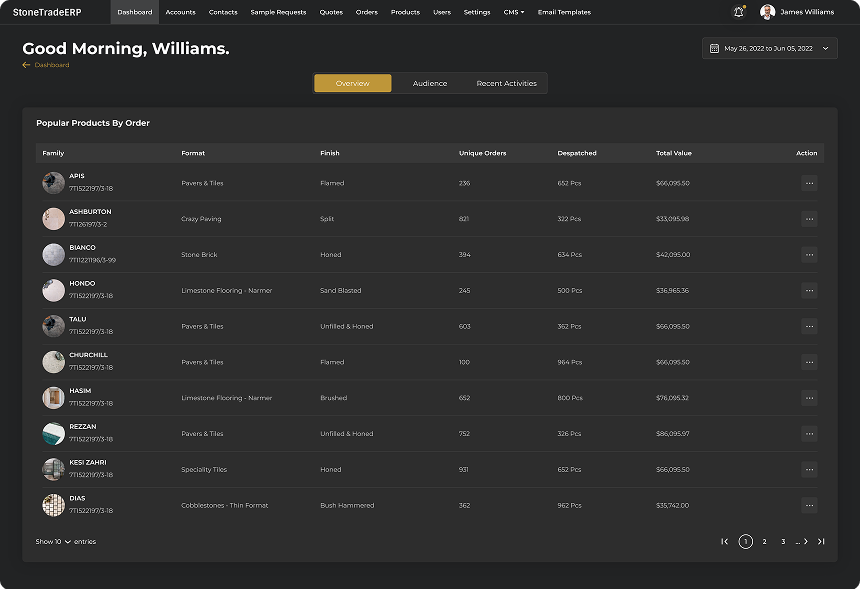Image resolution: width=860 pixels, height=590 pixels.
Task: Open the Orders nav item
Action: (367, 12)
